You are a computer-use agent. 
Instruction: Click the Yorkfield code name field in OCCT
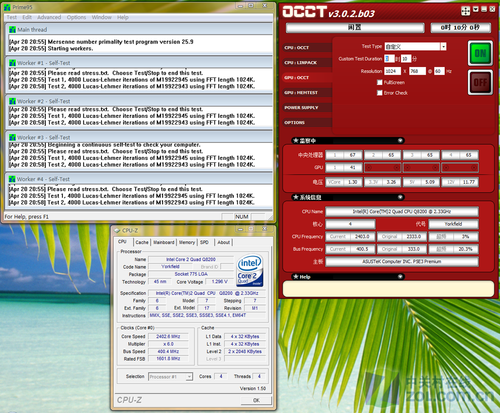click(x=453, y=224)
